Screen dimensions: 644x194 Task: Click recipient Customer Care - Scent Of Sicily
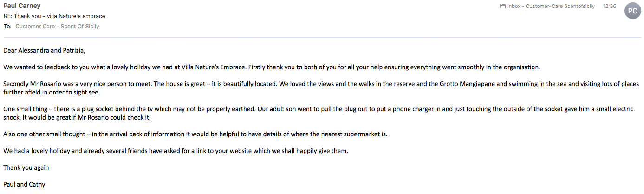[57, 27]
